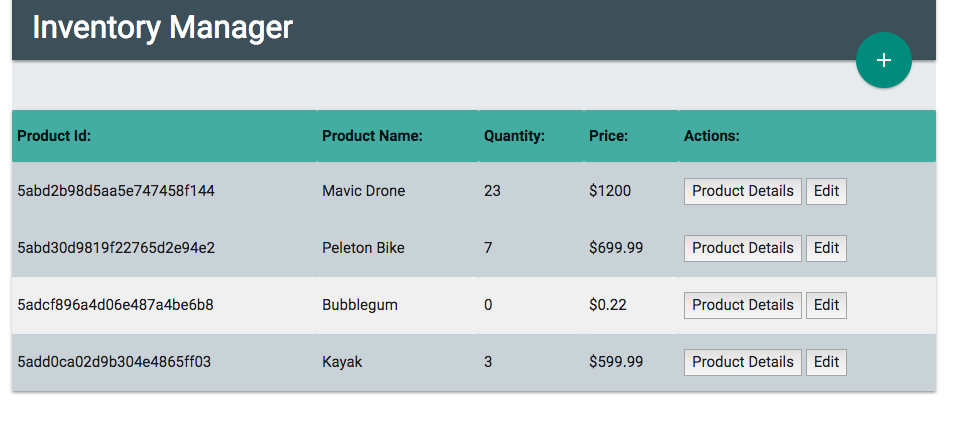
Task: Click the Bubblegum product name
Action: coord(360,305)
